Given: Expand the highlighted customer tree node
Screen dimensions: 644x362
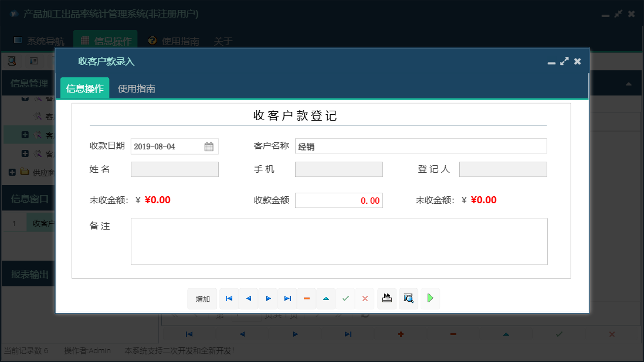Looking at the screenshot, I should tap(25, 135).
